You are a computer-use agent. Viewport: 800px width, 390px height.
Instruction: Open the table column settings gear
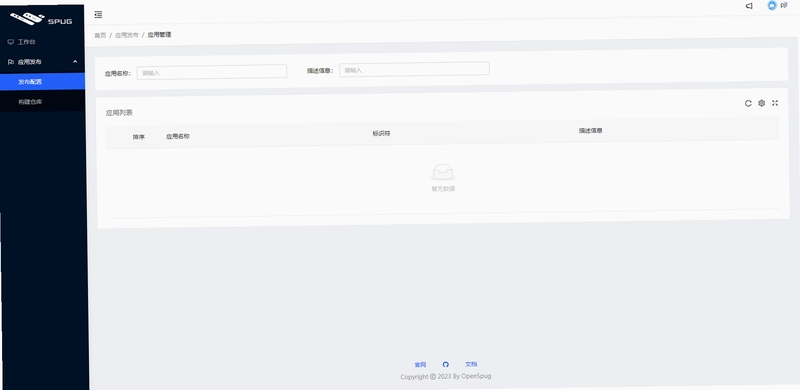(761, 103)
